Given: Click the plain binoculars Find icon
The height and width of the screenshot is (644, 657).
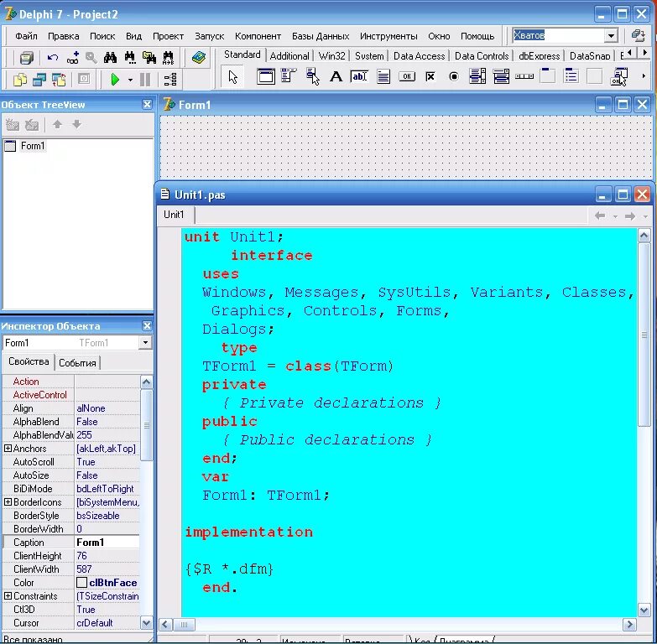Looking at the screenshot, I should [110, 57].
